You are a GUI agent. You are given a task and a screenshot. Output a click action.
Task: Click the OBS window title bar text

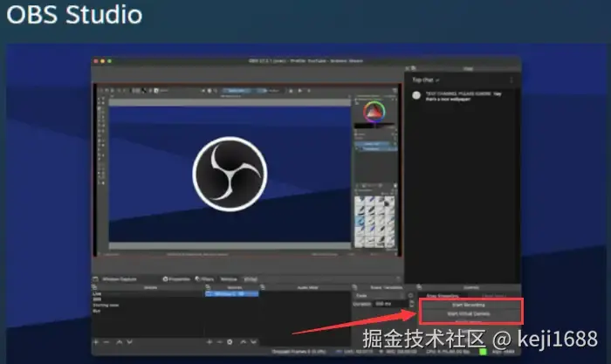[x=305, y=61]
